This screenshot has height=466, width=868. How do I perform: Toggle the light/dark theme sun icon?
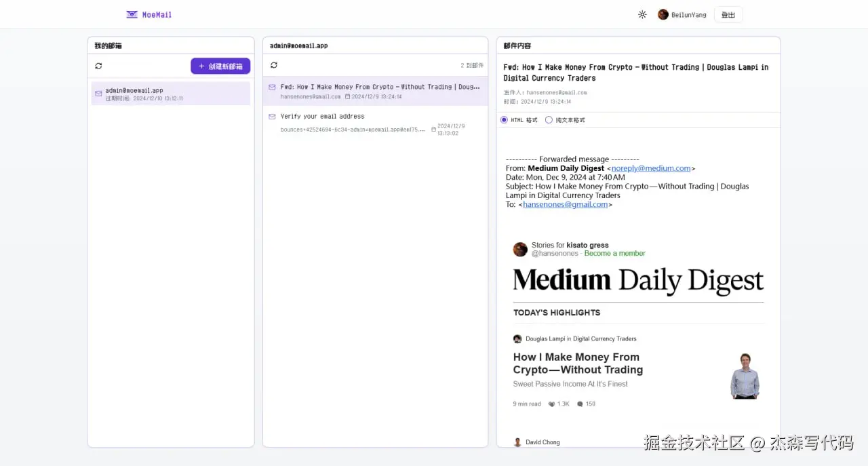pyautogui.click(x=642, y=14)
